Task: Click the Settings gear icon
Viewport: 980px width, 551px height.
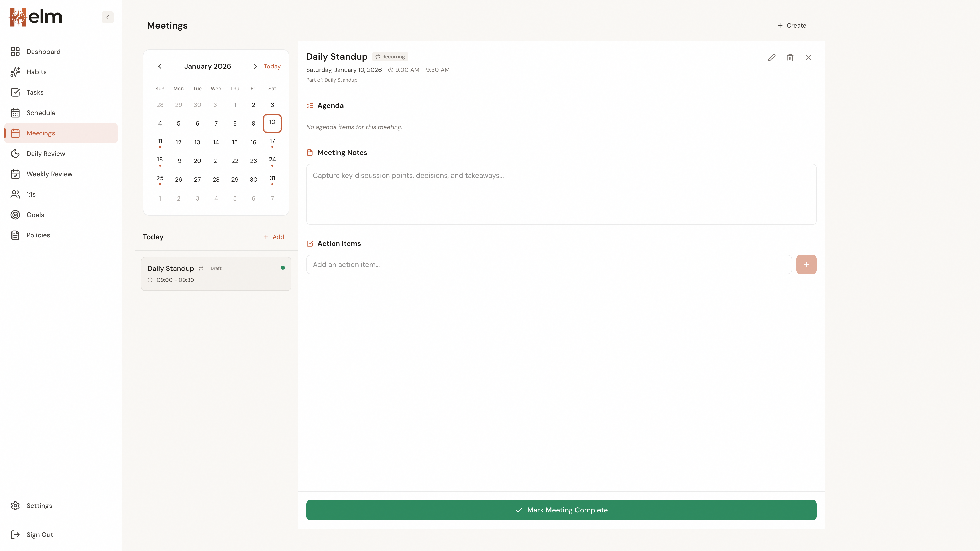Action: coord(15,506)
